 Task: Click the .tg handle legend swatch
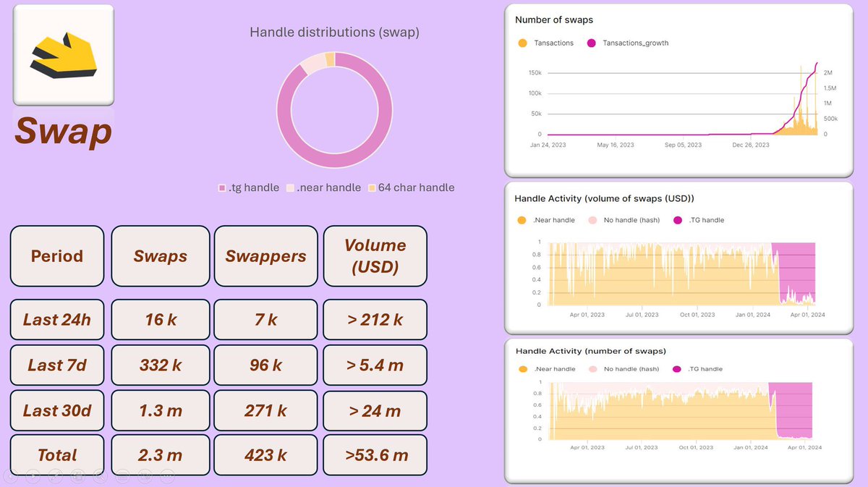pyautogui.click(x=222, y=188)
